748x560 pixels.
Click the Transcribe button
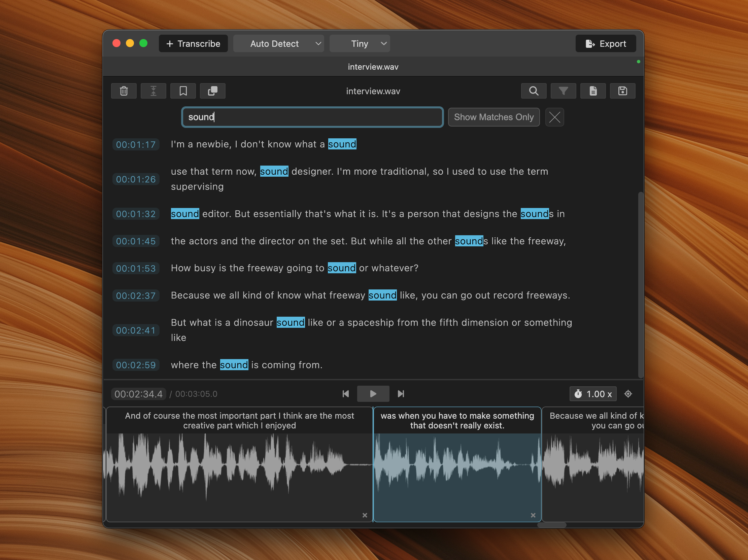(x=194, y=44)
